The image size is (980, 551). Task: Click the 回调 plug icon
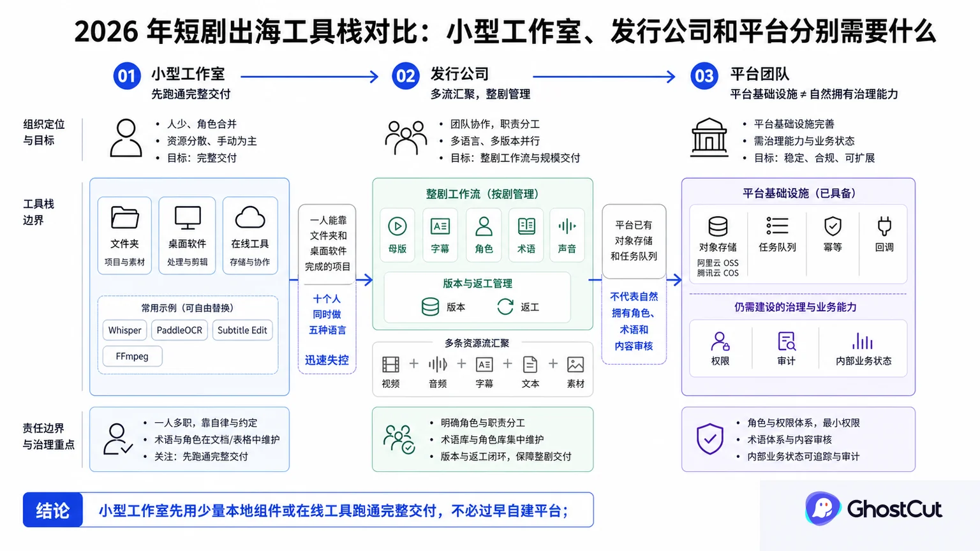(x=884, y=226)
